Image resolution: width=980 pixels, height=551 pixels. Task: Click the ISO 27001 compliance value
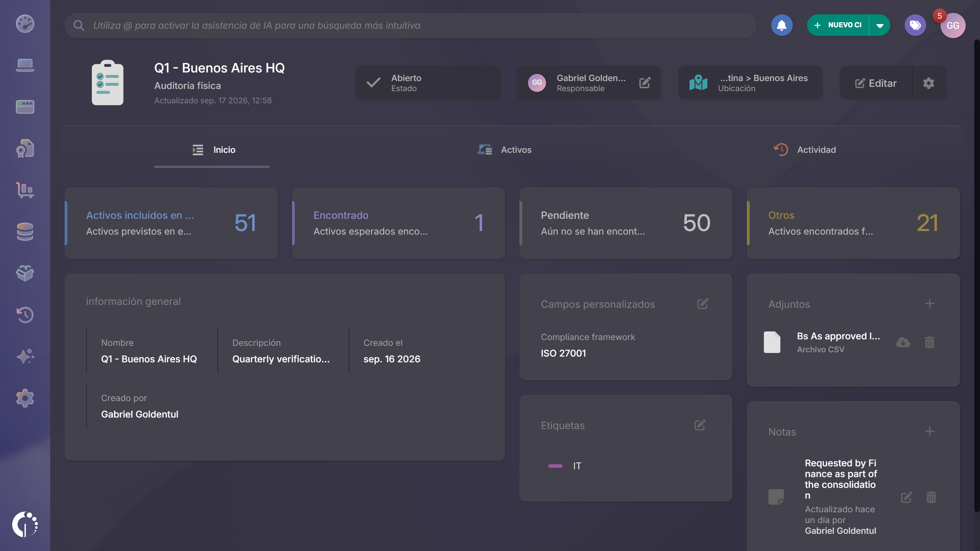(x=563, y=353)
